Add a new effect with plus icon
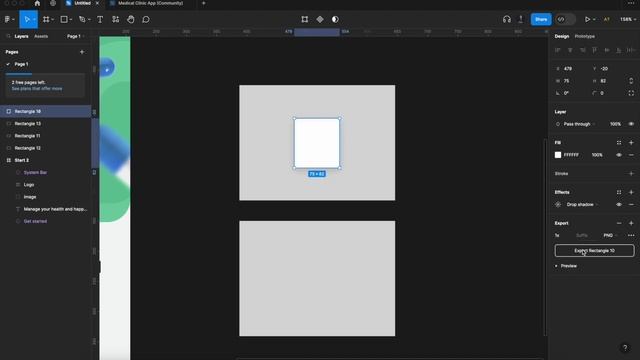 point(631,192)
